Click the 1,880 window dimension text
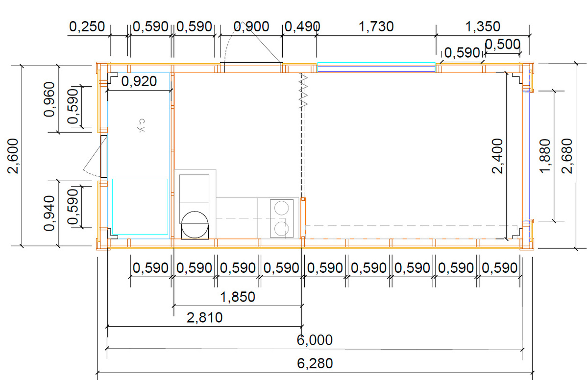This screenshot has height=380, width=588. pyautogui.click(x=545, y=156)
